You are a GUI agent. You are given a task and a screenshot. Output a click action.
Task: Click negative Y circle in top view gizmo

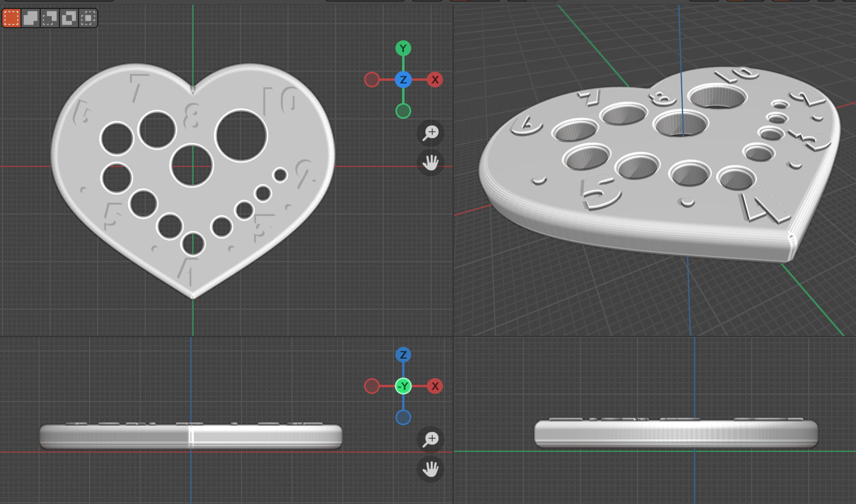(403, 111)
